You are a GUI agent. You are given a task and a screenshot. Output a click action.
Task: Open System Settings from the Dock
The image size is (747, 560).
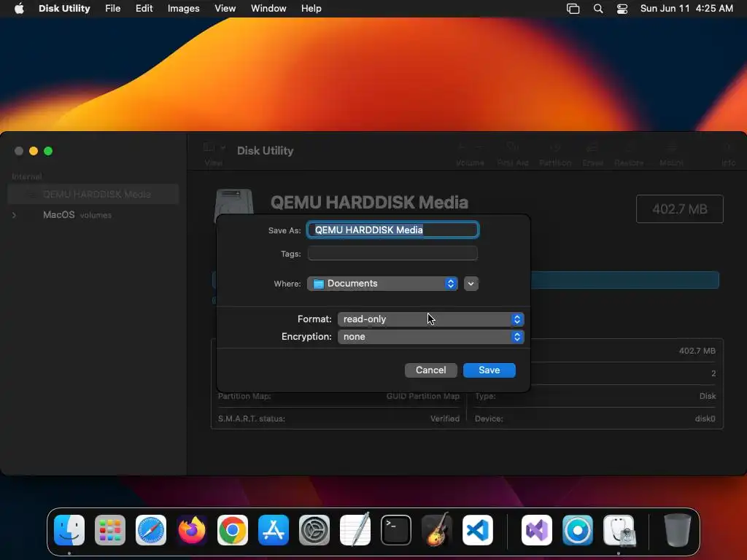click(x=314, y=530)
